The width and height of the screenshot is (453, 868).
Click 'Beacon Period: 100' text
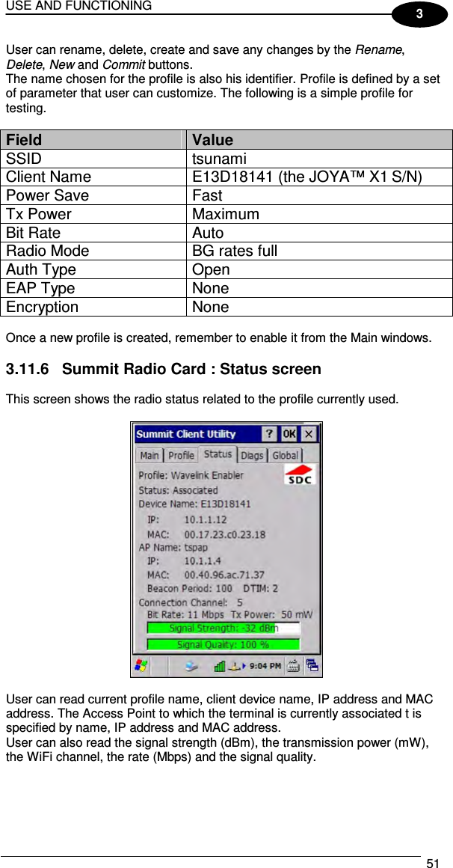pyautogui.click(x=190, y=588)
